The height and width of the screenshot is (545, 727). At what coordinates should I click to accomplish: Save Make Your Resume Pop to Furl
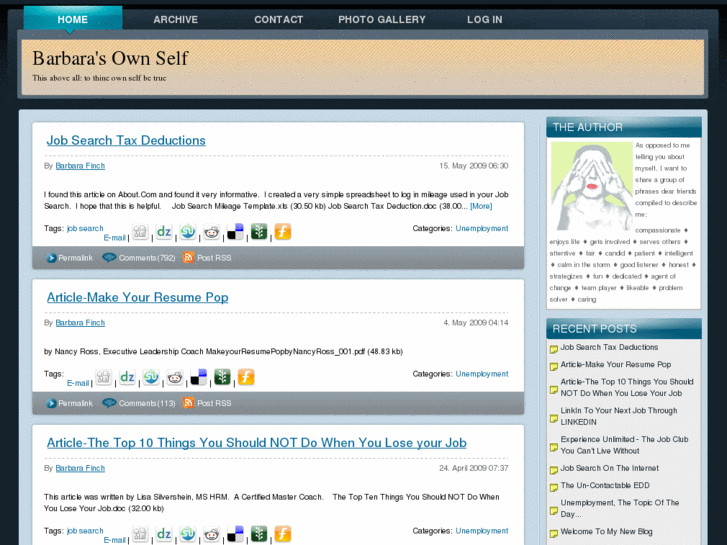[246, 377]
